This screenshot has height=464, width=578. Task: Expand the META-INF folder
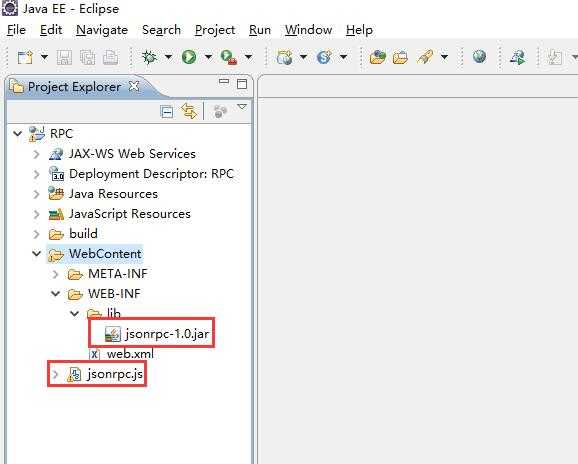click(55, 274)
